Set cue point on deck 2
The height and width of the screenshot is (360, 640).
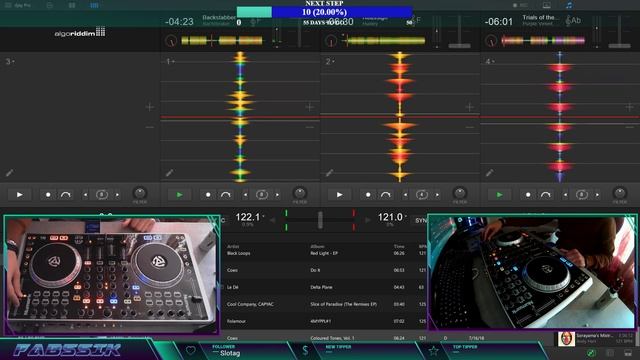click(368, 195)
